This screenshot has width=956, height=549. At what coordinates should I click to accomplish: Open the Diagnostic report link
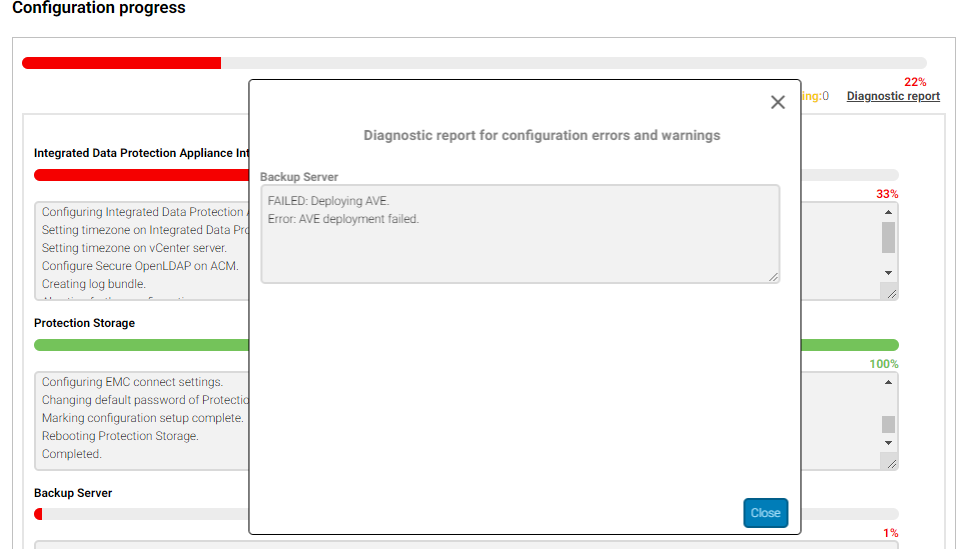click(x=893, y=96)
